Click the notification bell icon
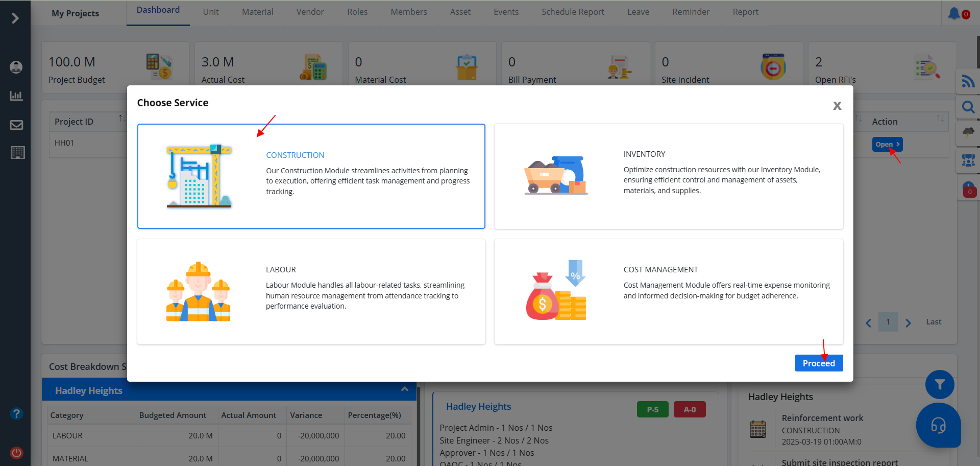980x466 pixels. (953, 13)
